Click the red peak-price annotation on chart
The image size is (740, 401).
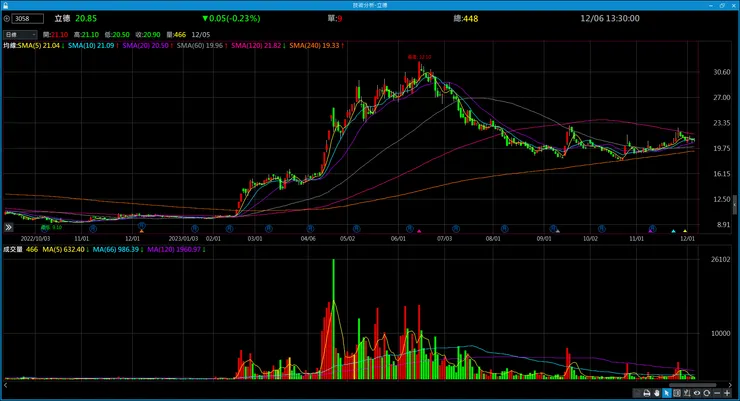point(419,57)
